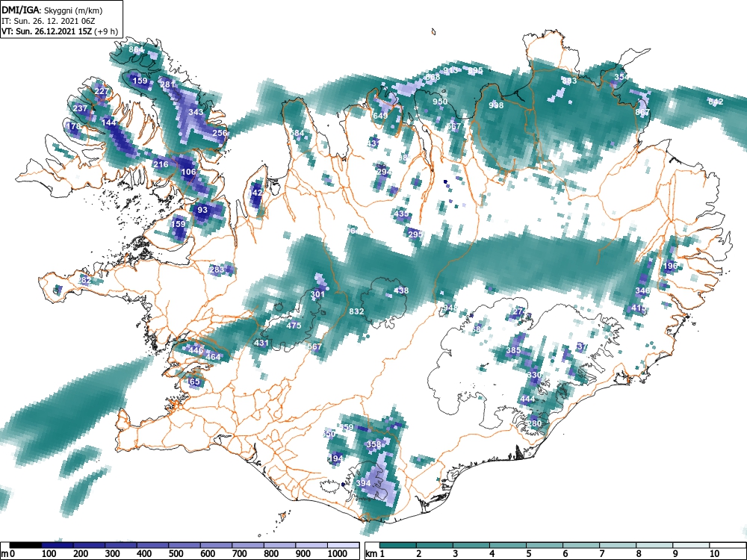Click the white 10 km legend swatch
Screen dimensions: 747x560
pyautogui.click(x=727, y=545)
